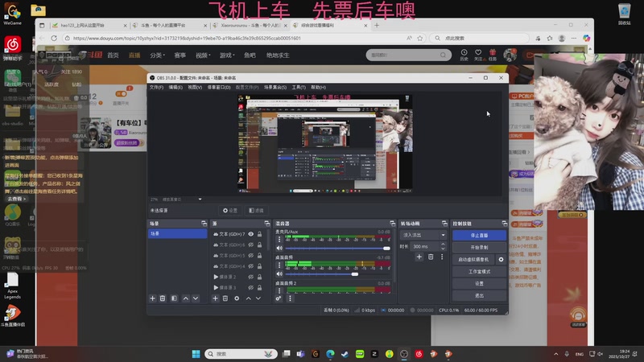Open Windows Start menu
Image resolution: width=644 pixels, height=362 pixels.
click(x=196, y=354)
